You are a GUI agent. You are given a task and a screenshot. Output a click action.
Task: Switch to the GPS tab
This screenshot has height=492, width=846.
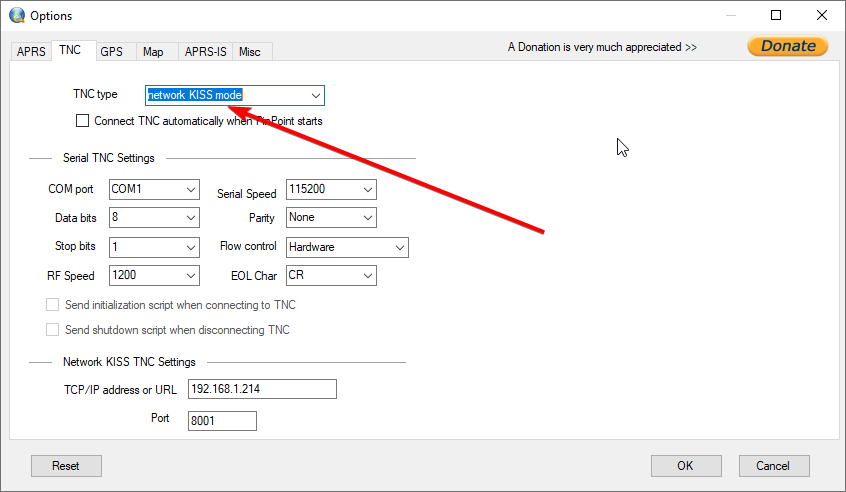[111, 52]
